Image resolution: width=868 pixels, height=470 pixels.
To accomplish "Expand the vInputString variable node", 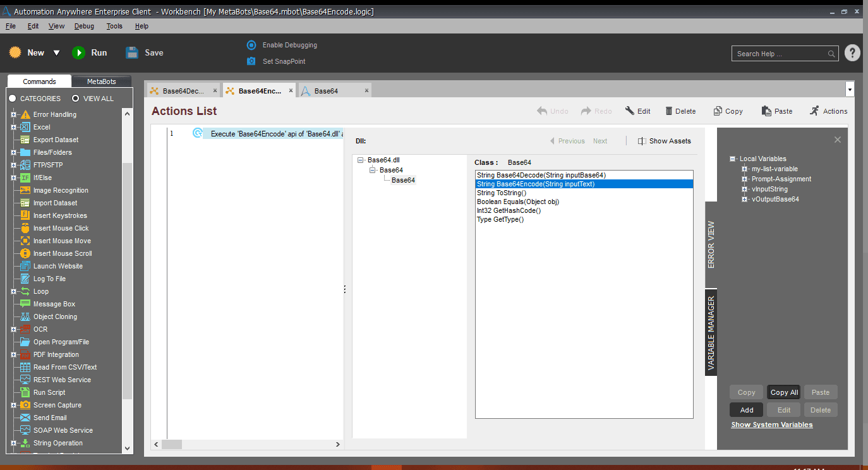I will 745,189.
